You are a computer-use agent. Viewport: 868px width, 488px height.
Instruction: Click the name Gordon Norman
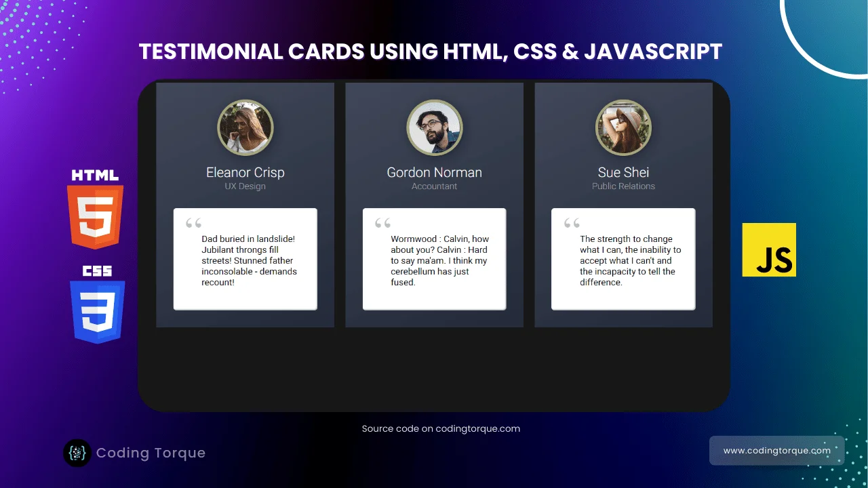click(434, 172)
